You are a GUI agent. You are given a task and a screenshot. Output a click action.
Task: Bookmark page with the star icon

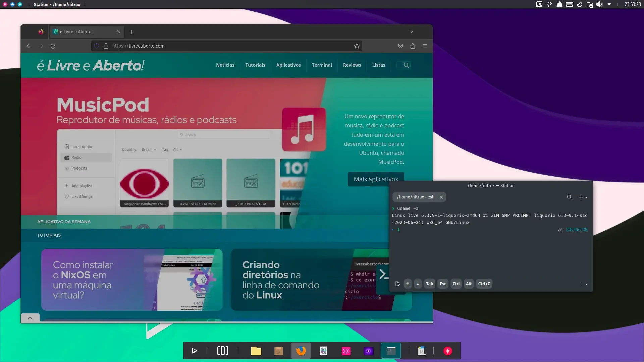click(357, 46)
